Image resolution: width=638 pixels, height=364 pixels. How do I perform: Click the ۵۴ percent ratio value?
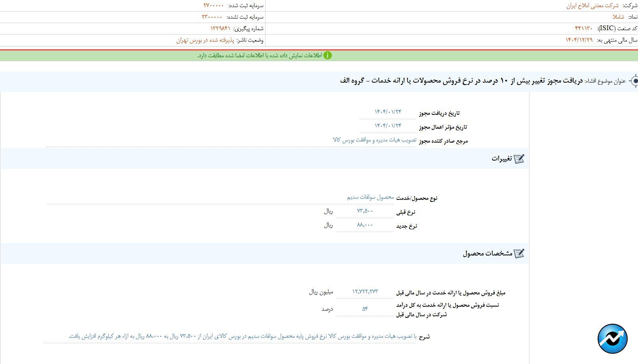click(x=365, y=308)
